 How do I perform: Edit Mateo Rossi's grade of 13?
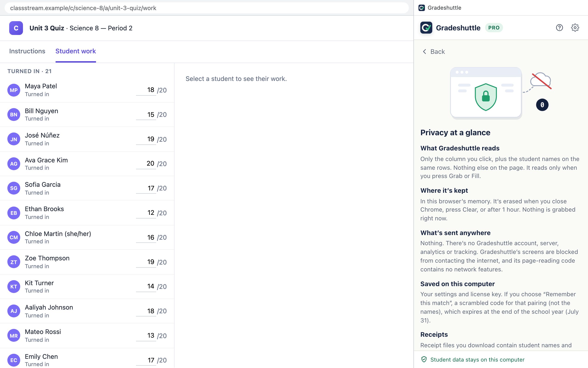pos(146,335)
